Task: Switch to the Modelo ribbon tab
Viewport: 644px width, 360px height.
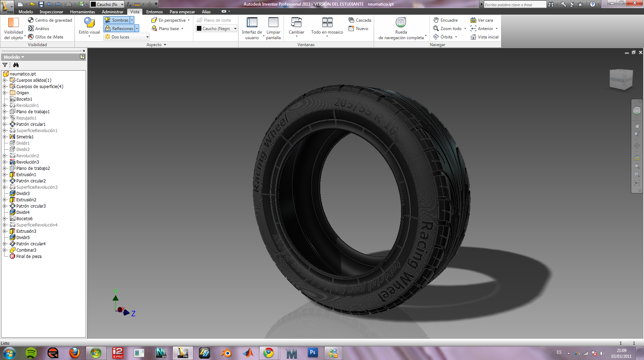Action: tap(26, 12)
